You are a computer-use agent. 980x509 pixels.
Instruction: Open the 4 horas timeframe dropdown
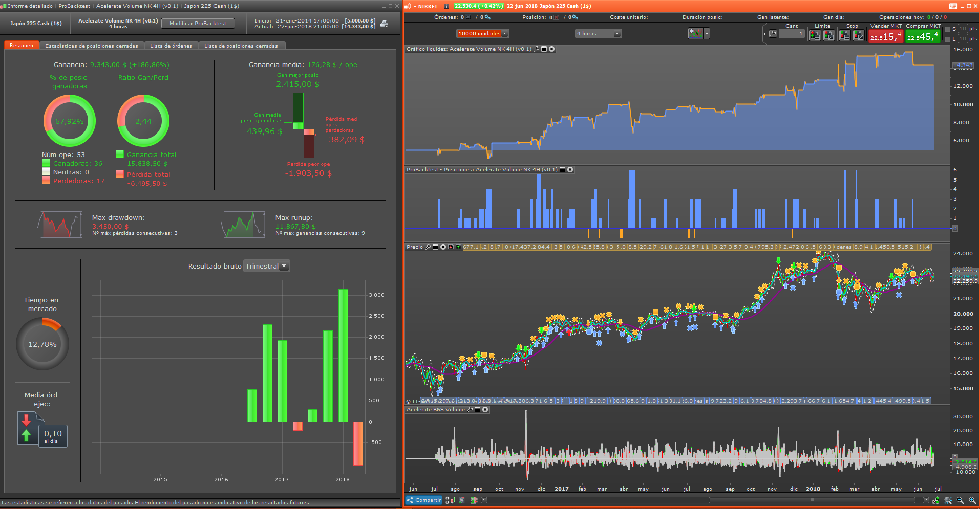pos(598,34)
